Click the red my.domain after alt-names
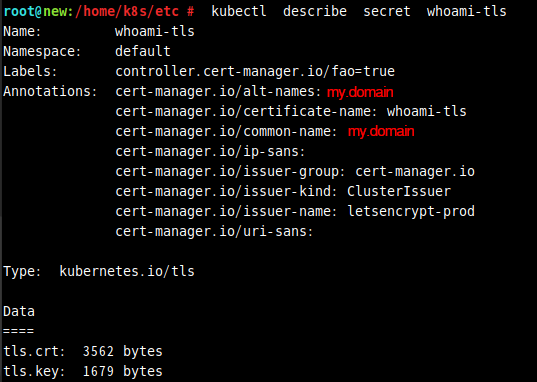This screenshot has height=382, width=537. (x=360, y=92)
